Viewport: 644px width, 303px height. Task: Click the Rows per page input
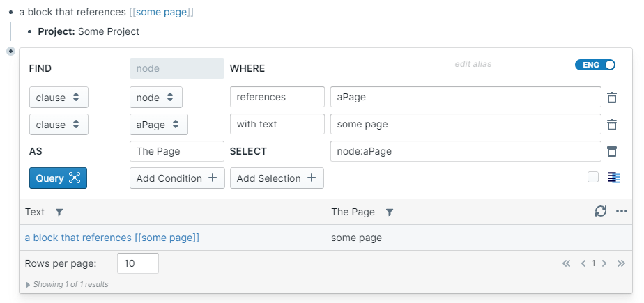coord(138,263)
